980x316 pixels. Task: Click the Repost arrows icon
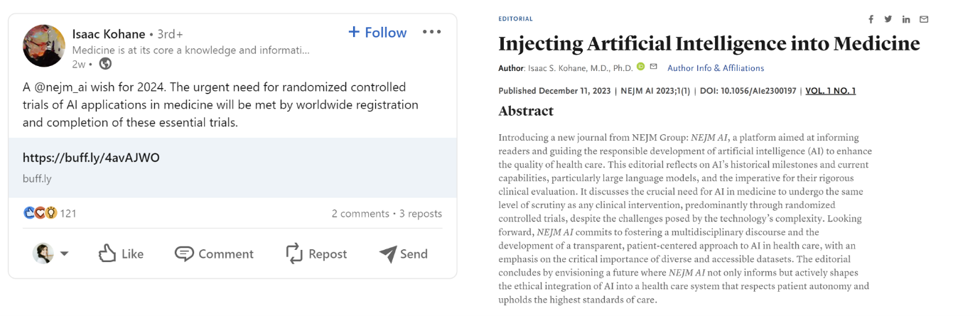(294, 254)
